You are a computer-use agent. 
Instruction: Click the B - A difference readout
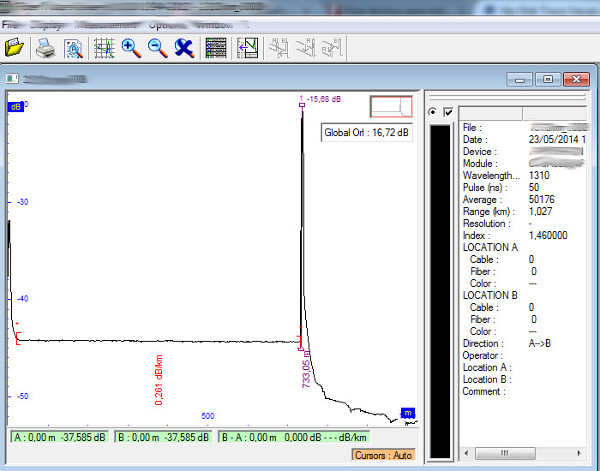click(294, 437)
